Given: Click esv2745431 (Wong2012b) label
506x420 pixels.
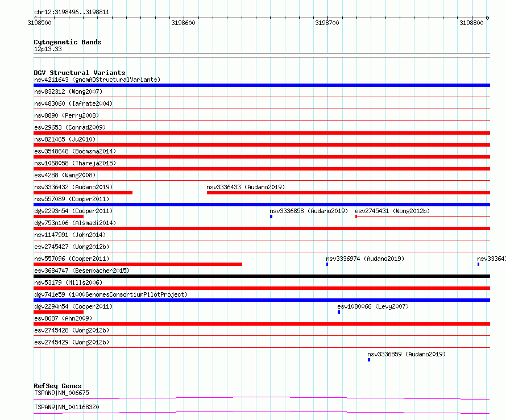Looking at the screenshot, I should tap(392, 211).
